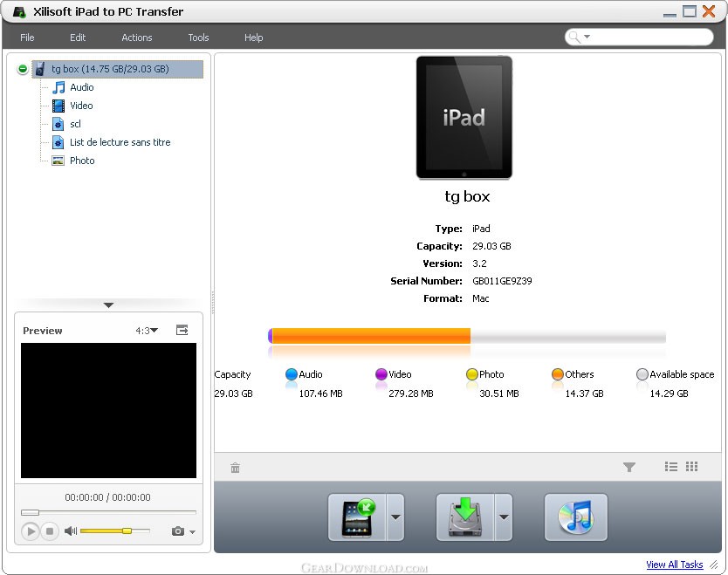Open the View All Tasks link
Viewport: 728px width, 575px height.
click(x=675, y=565)
